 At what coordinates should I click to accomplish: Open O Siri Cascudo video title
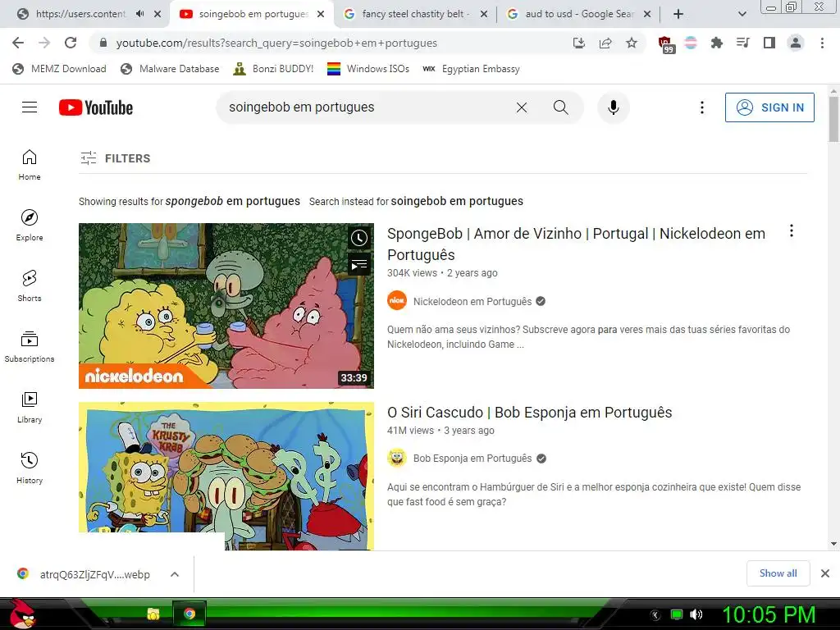(x=529, y=413)
